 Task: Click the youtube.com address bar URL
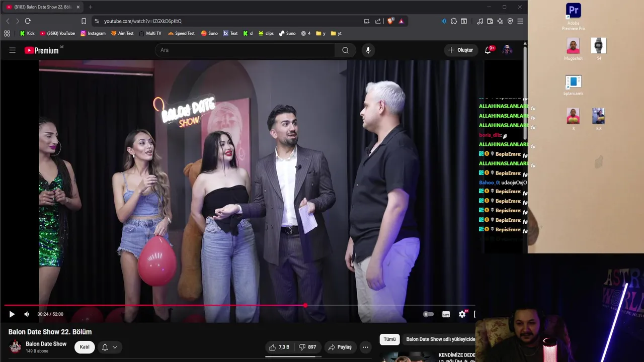tap(143, 21)
